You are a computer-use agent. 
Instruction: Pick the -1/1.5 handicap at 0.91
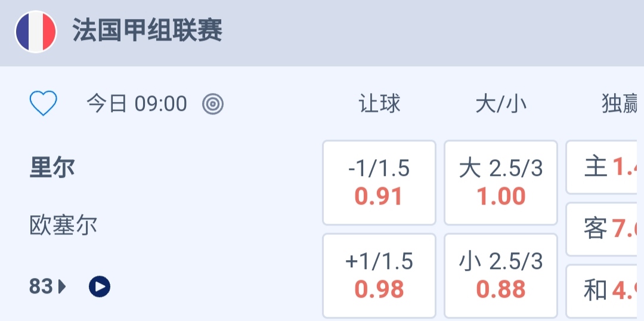click(379, 183)
